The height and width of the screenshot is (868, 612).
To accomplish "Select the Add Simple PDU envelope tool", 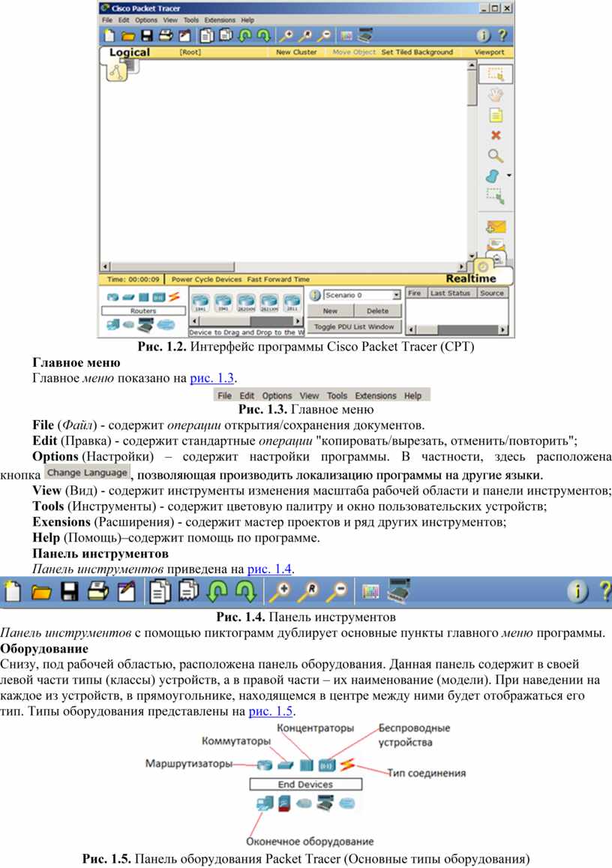I will click(x=496, y=227).
